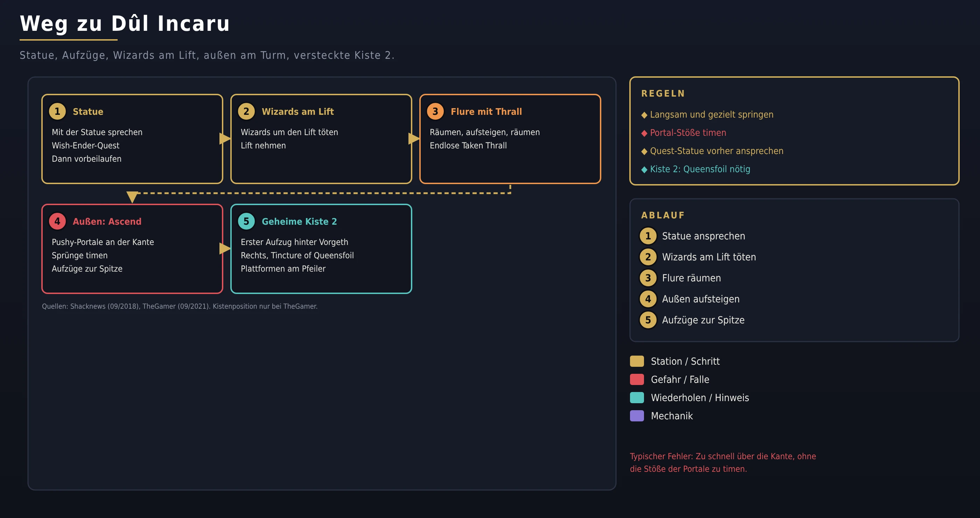Click the line Endlose Taken Thrall
Image resolution: width=980 pixels, height=518 pixels.
pyautogui.click(x=468, y=146)
